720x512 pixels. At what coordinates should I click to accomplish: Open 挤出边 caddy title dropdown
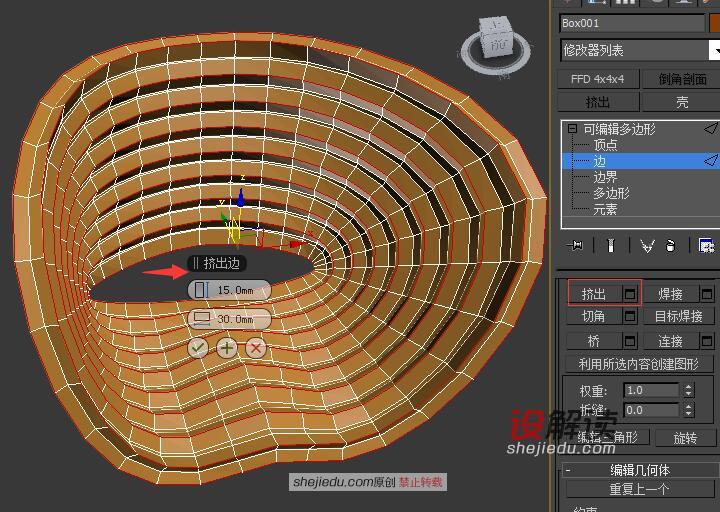pyautogui.click(x=217, y=263)
